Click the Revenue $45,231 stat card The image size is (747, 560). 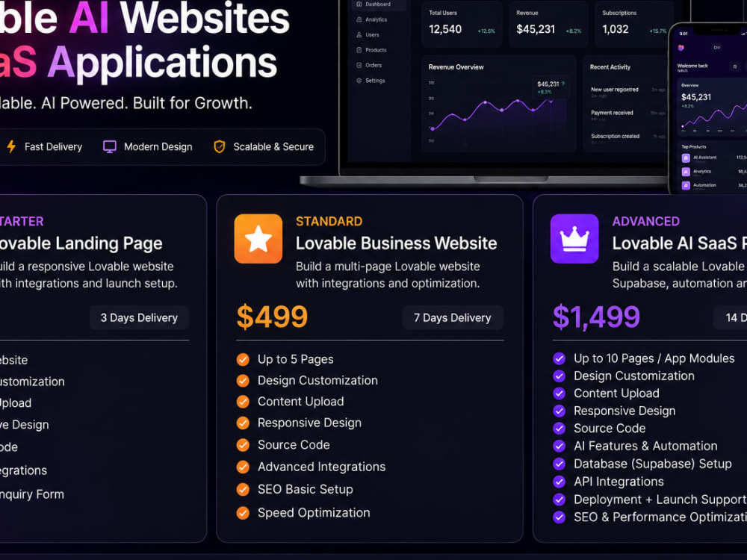[x=549, y=24]
